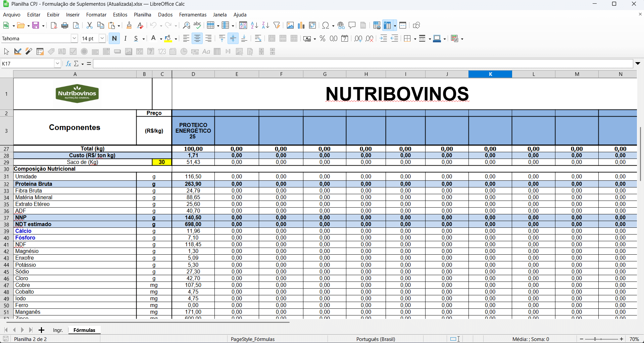Toggle center horizontally alignment
Screen dimensions: 644x343
(x=197, y=39)
